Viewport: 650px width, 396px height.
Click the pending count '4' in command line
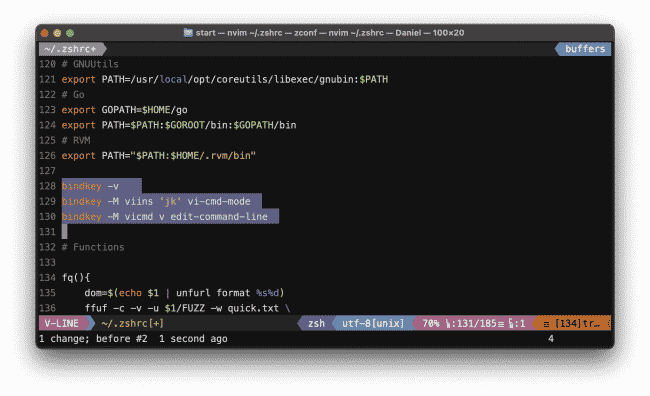(551, 339)
